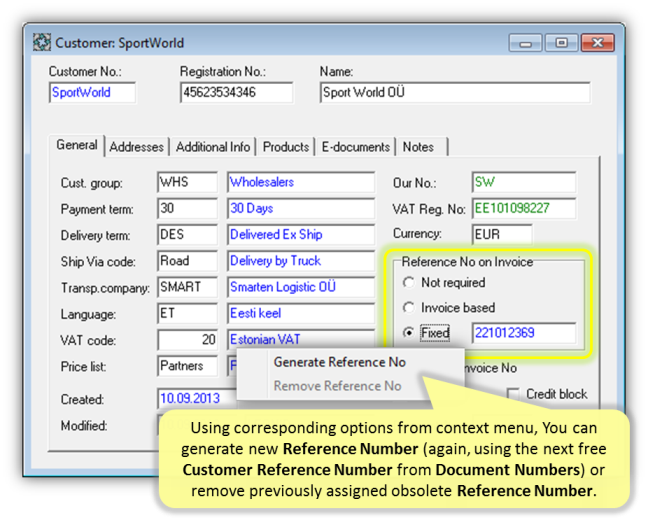
Task: Click the Transp.company code field SMART
Action: coord(187,287)
